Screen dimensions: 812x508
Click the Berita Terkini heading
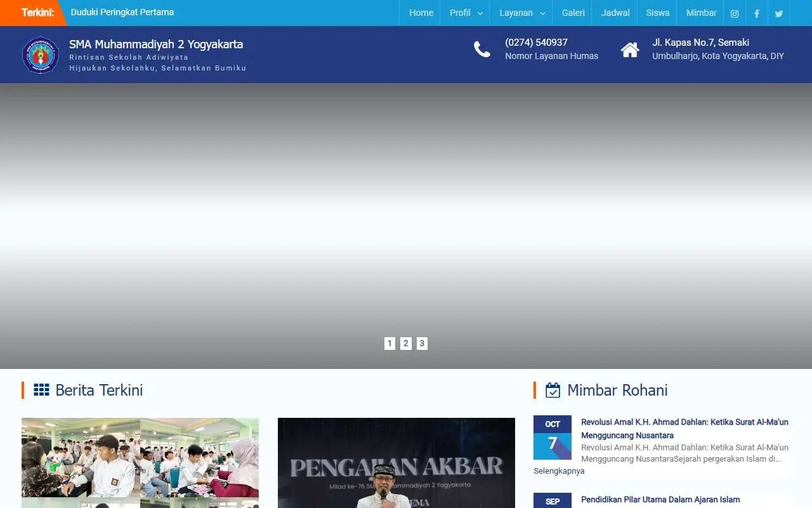point(99,390)
